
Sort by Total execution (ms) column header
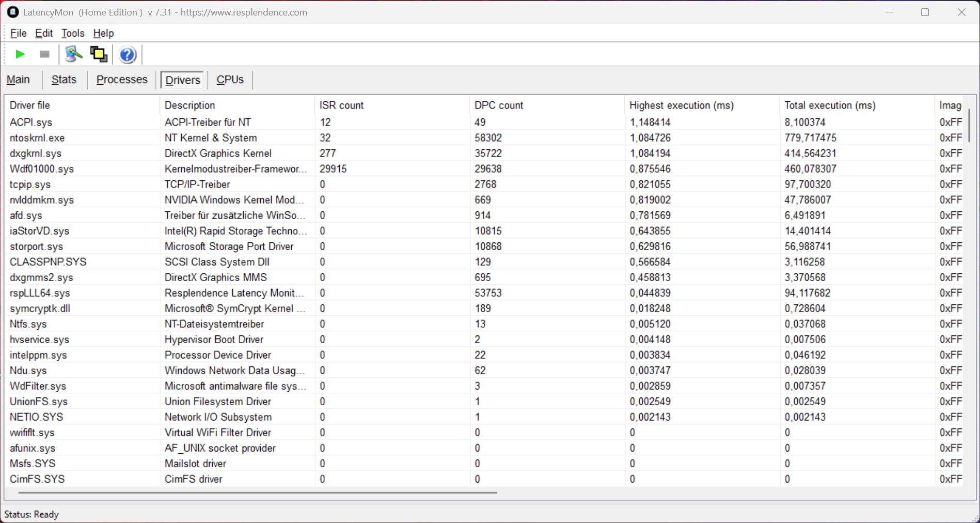click(x=857, y=105)
